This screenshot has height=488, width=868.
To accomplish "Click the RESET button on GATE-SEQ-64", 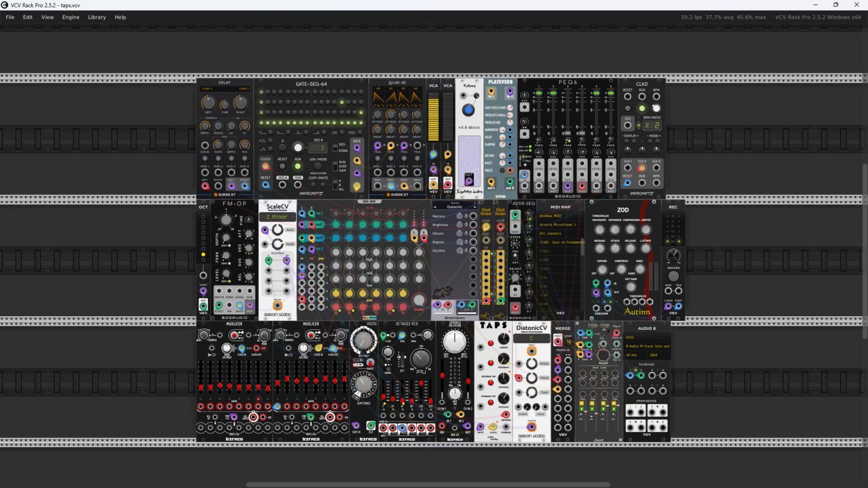I will (x=283, y=167).
